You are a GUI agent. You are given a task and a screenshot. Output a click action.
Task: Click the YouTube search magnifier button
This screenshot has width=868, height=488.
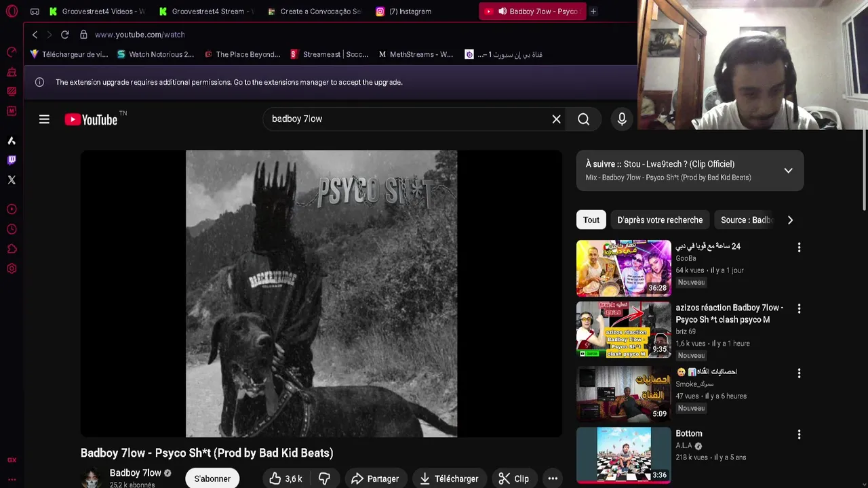pyautogui.click(x=583, y=119)
